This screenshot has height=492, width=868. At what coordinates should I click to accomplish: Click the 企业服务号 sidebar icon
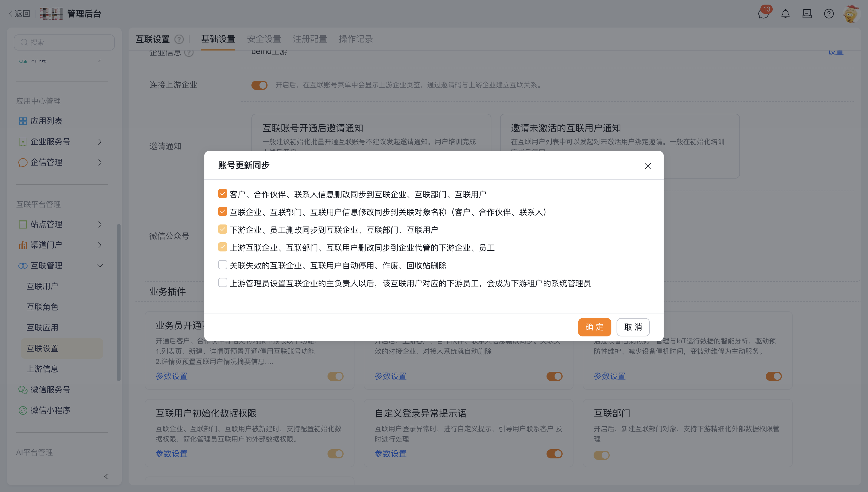coord(23,142)
